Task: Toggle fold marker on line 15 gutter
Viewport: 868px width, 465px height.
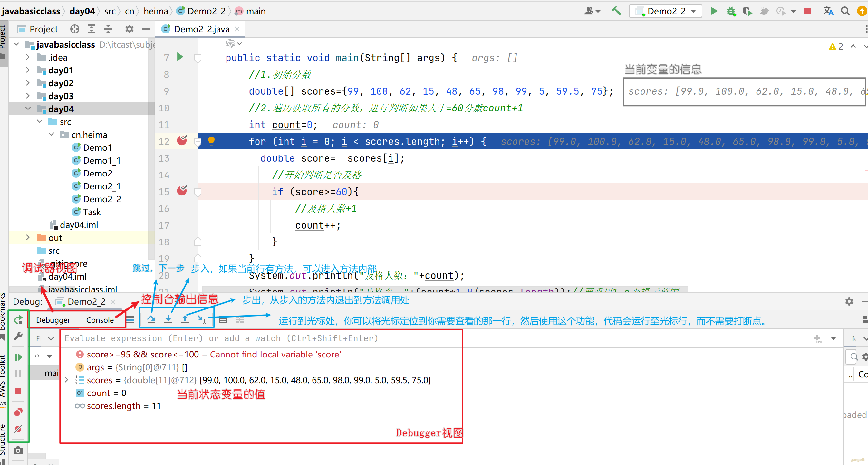Action: 198,192
